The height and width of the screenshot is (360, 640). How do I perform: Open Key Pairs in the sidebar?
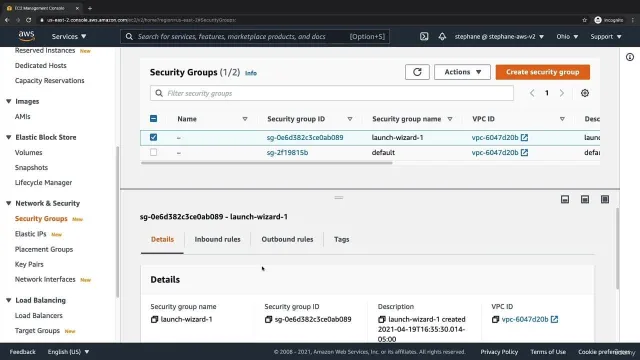click(x=29, y=264)
